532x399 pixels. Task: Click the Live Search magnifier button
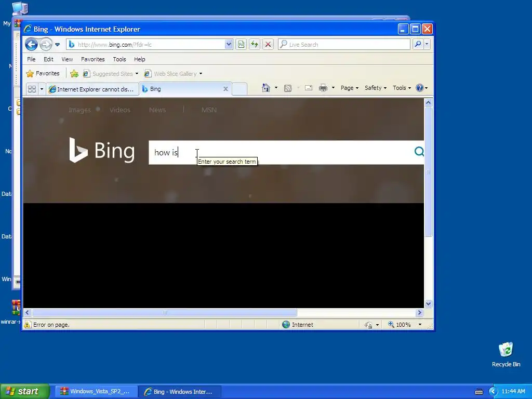point(418,44)
